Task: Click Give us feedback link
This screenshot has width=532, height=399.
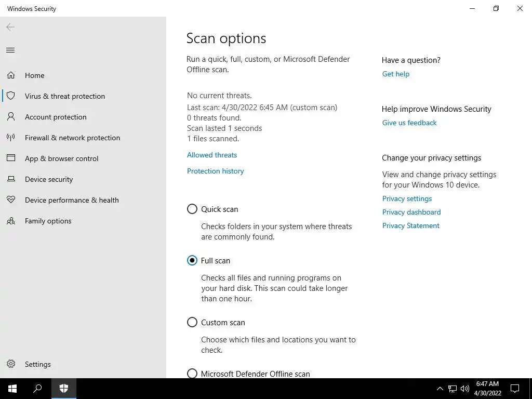Action: 409,123
